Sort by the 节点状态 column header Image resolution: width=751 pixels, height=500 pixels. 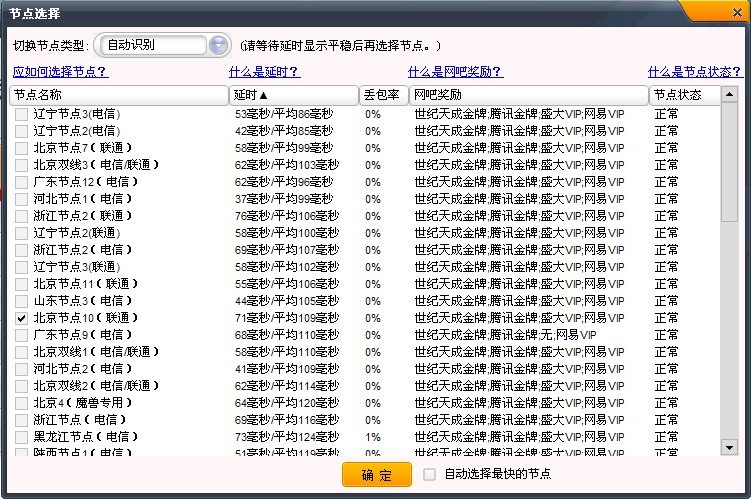(x=684, y=95)
